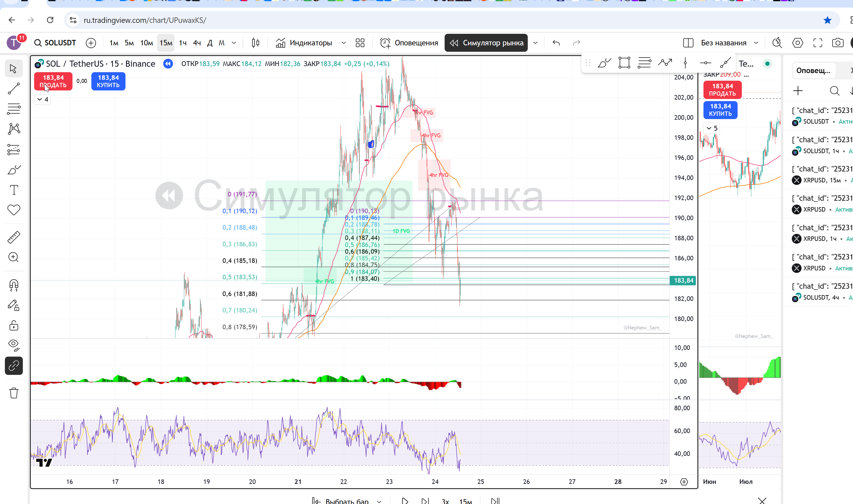Image resolution: width=853 pixels, height=504 pixels.
Task: Undo the last chart action
Action: pyautogui.click(x=556, y=43)
